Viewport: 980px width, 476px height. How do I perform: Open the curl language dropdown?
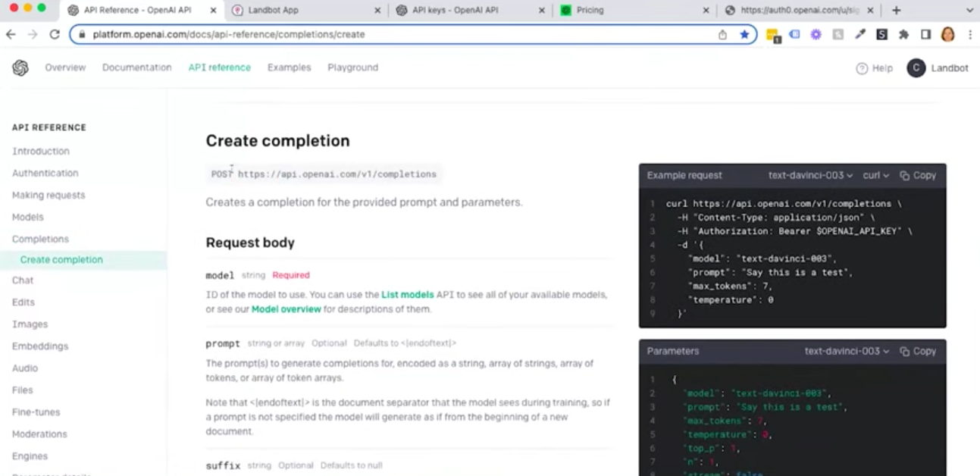click(x=875, y=175)
